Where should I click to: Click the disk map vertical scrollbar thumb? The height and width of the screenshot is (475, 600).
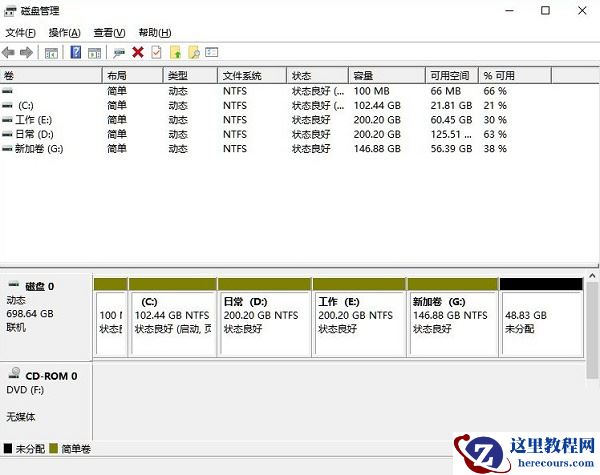coord(592,330)
